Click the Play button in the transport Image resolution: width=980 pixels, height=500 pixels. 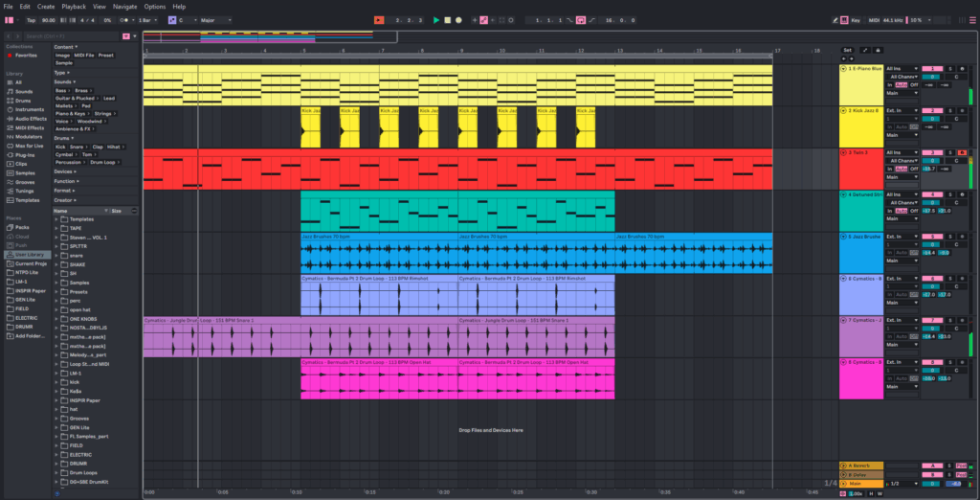pos(436,19)
